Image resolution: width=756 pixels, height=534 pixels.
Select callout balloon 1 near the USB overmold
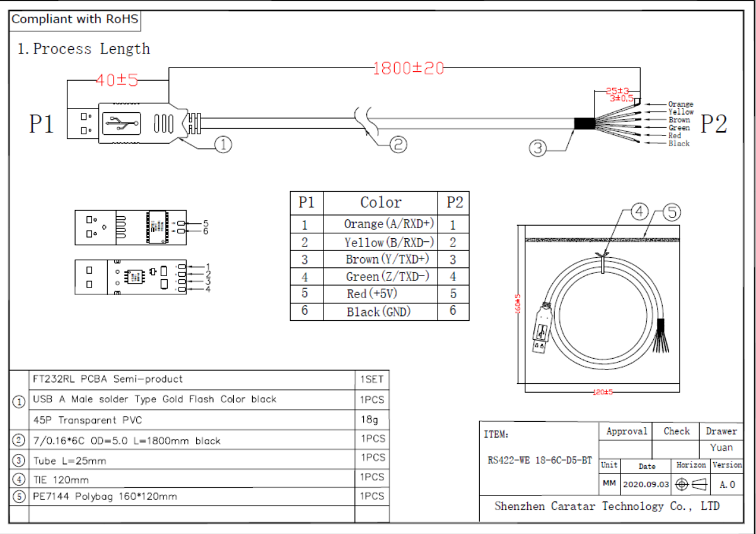(x=224, y=145)
